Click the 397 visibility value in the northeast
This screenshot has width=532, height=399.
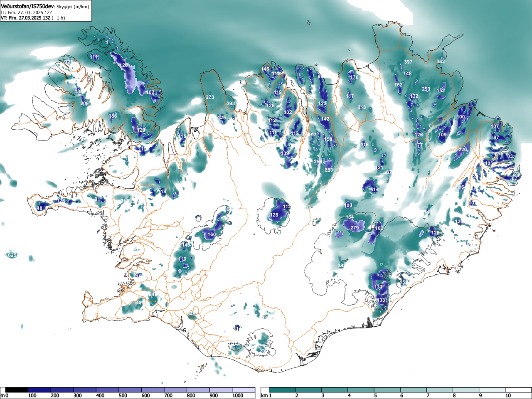408,62
